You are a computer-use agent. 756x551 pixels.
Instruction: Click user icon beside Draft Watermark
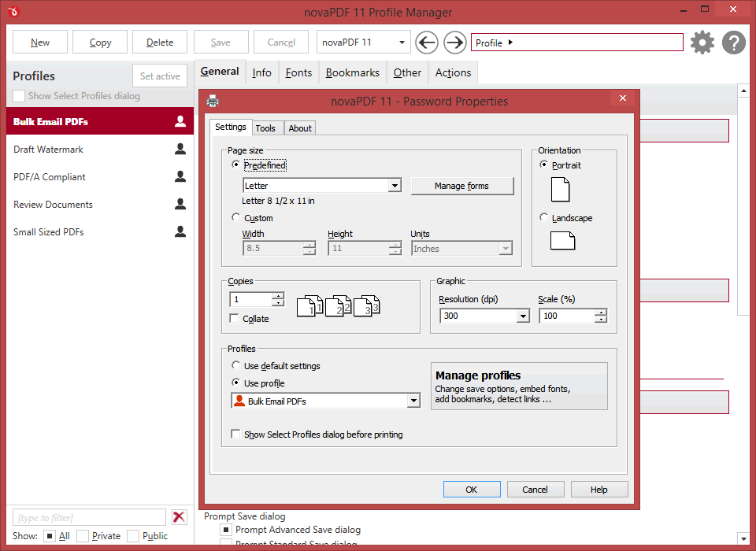[x=180, y=149]
